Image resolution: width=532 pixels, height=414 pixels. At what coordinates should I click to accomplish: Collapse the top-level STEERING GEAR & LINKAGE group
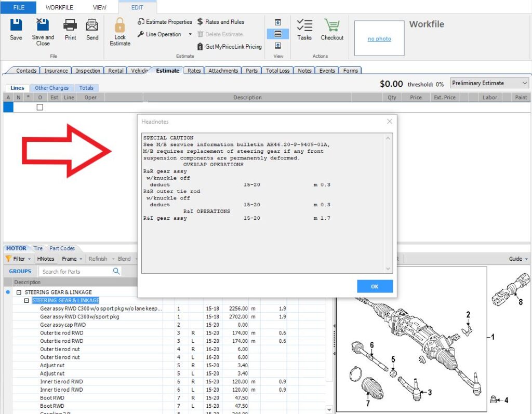(x=19, y=292)
